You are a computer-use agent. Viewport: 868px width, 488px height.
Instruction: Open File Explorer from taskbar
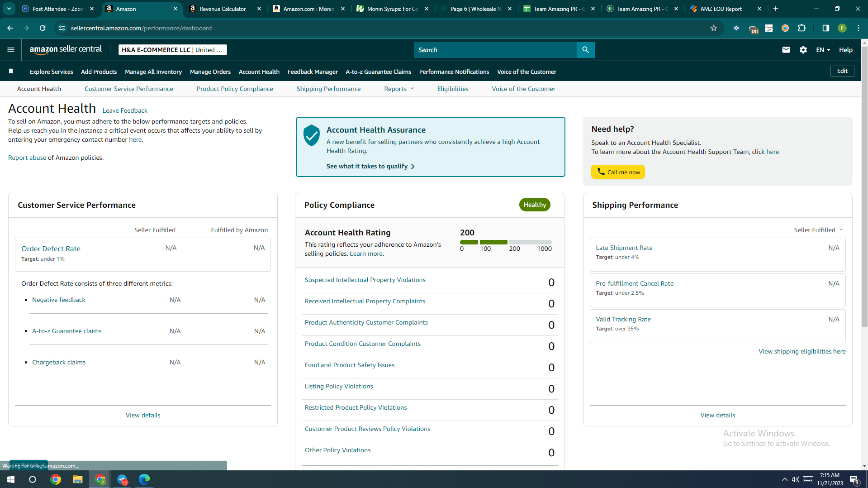pyautogui.click(x=78, y=479)
